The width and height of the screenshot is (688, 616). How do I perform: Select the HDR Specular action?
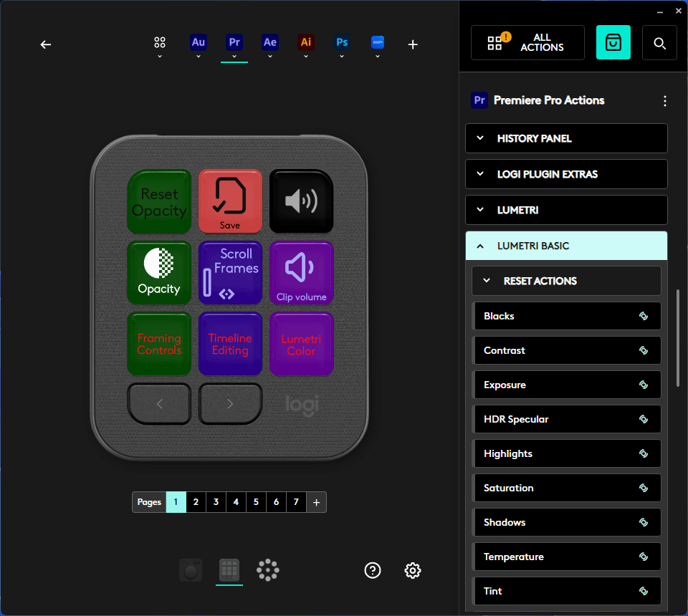click(566, 419)
